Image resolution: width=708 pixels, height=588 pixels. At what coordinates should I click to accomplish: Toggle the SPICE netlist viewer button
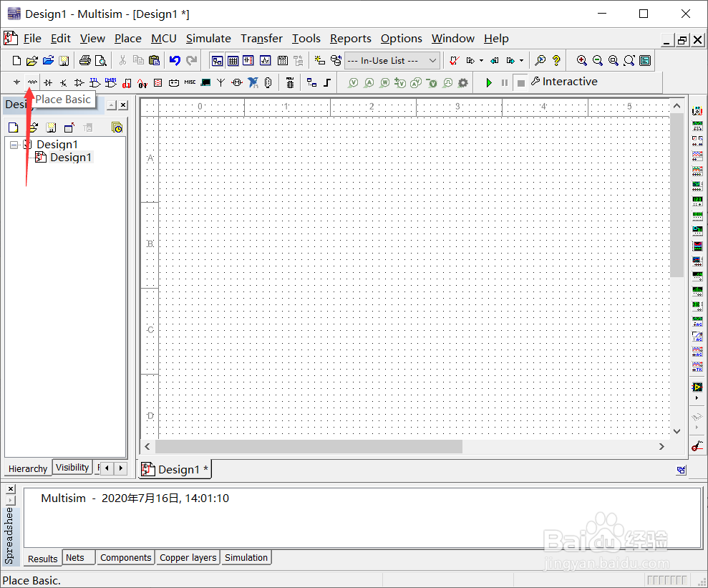(x=248, y=60)
